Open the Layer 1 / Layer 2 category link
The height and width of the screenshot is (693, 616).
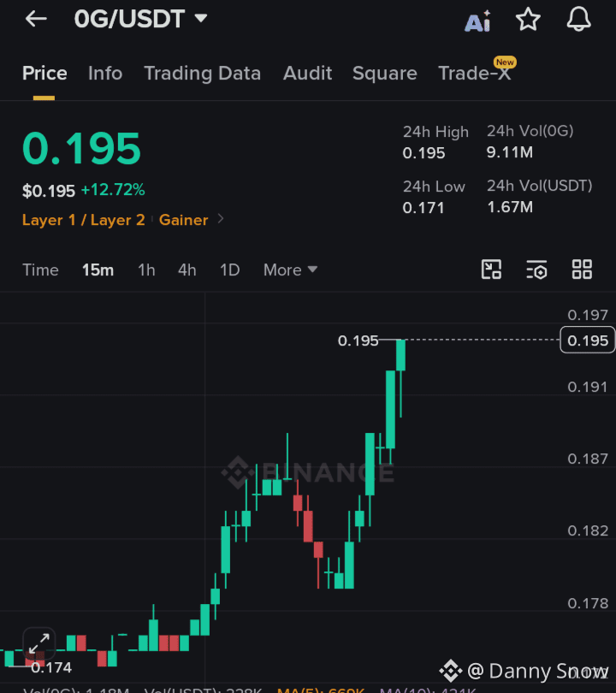tap(84, 220)
